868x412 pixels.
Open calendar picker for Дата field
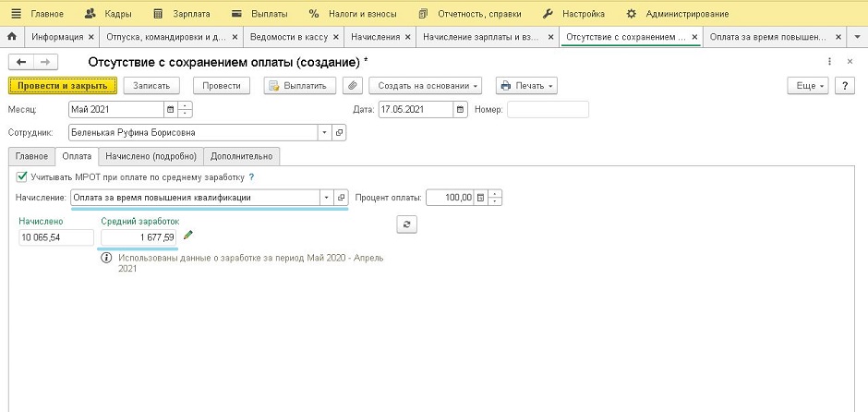[x=460, y=109]
